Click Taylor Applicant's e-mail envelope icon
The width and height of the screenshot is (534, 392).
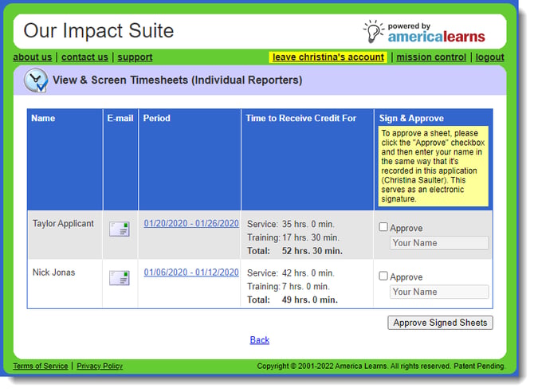pyautogui.click(x=120, y=229)
